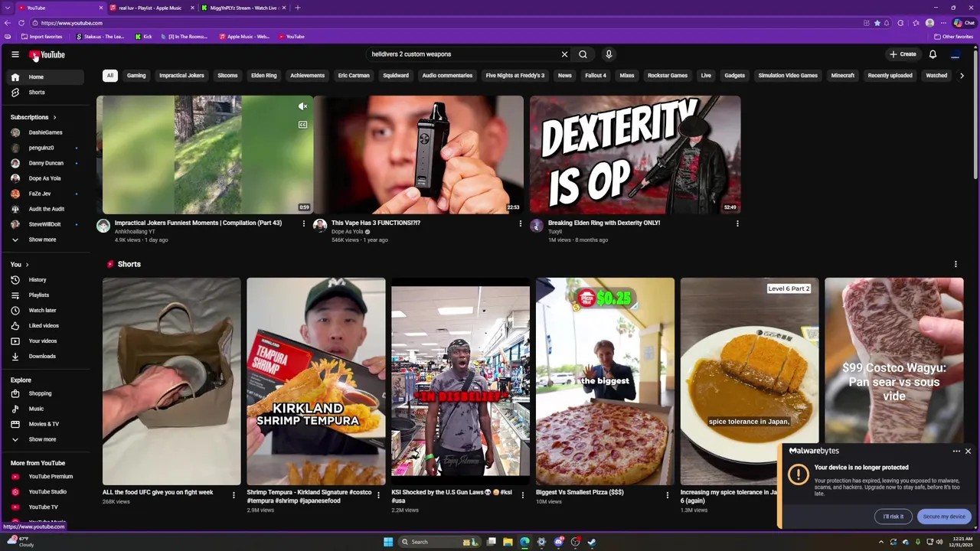Open Downloads in sidebar
Image resolution: width=980 pixels, height=551 pixels.
pos(46,356)
